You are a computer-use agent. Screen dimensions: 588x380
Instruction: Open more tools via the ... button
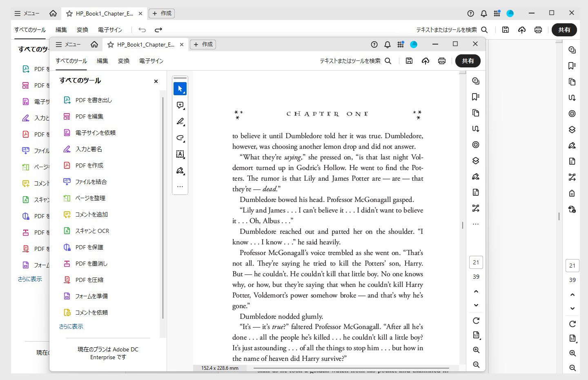[x=180, y=186]
